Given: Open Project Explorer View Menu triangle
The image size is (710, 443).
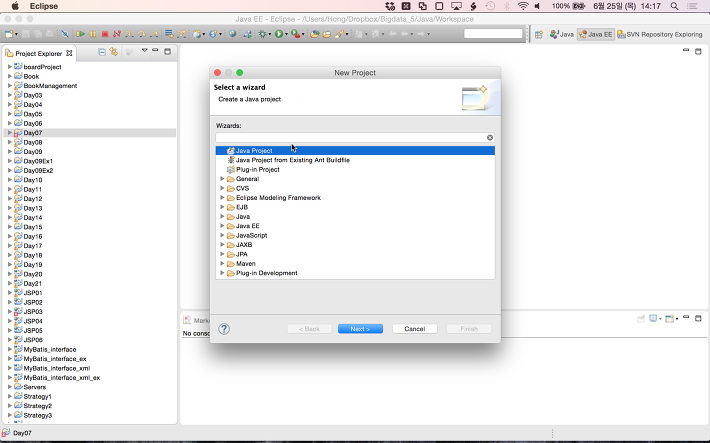Looking at the screenshot, I should point(144,50).
